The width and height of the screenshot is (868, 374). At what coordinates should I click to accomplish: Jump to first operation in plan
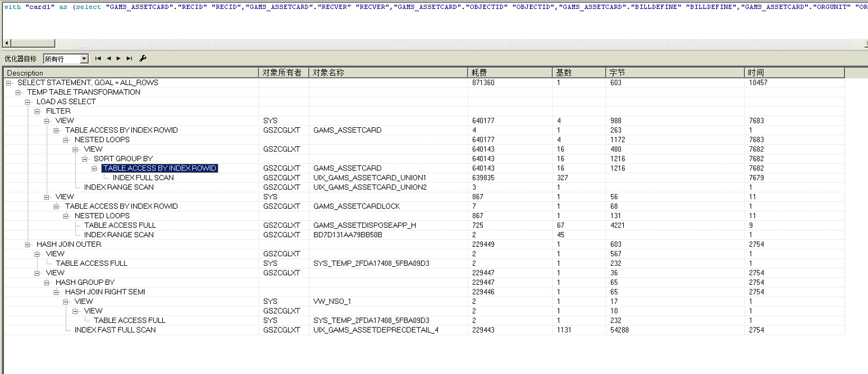98,58
